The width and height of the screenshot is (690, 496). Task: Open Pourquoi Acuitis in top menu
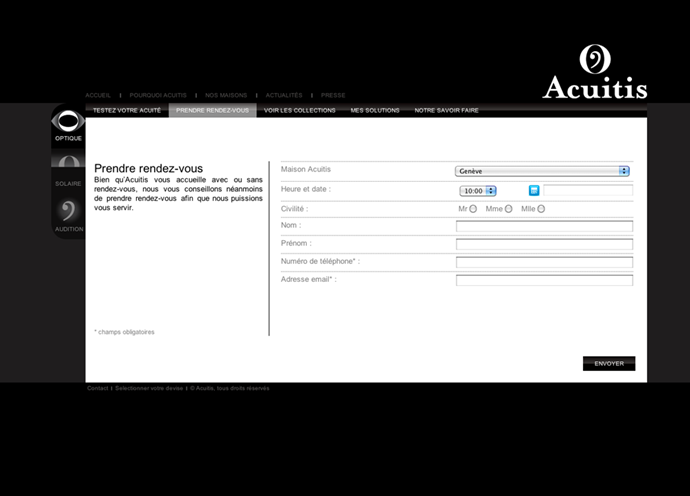pyautogui.click(x=158, y=95)
